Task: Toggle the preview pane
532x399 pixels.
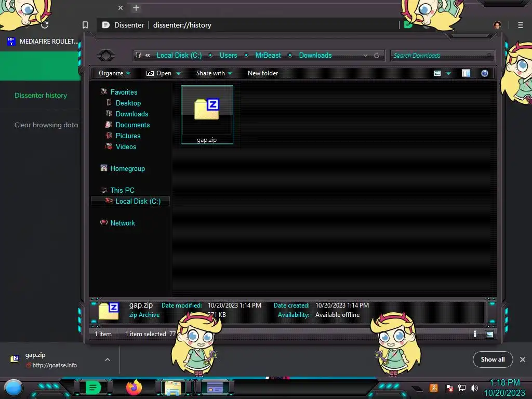Action: (x=466, y=73)
